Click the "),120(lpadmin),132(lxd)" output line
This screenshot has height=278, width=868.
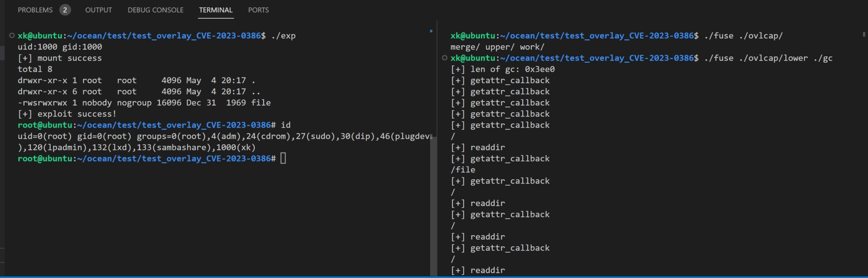click(136, 147)
